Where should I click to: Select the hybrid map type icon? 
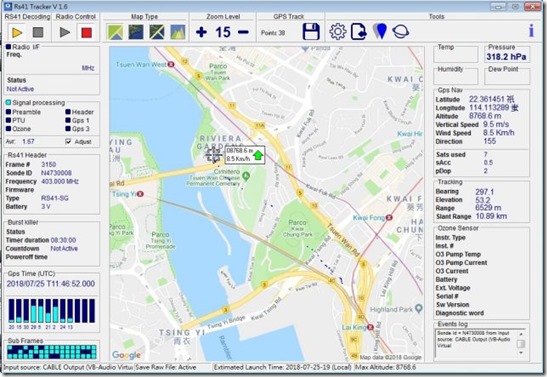tap(157, 32)
